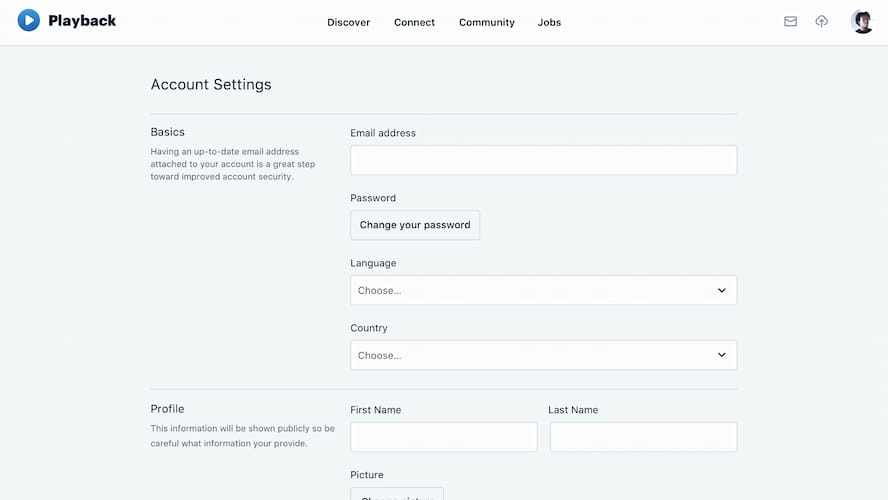
Task: Expand the Language "Choose..." select box
Action: (530, 290)
